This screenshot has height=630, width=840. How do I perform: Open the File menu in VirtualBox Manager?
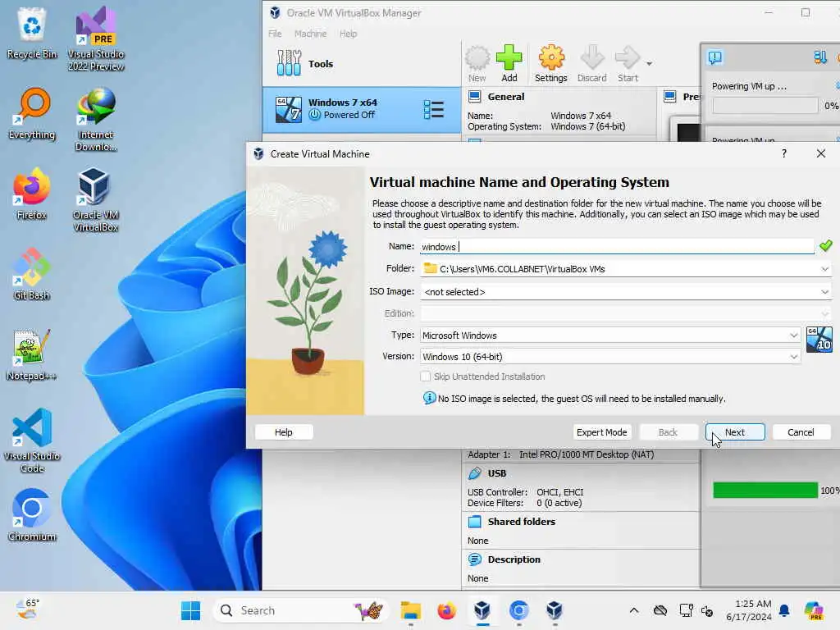point(275,34)
